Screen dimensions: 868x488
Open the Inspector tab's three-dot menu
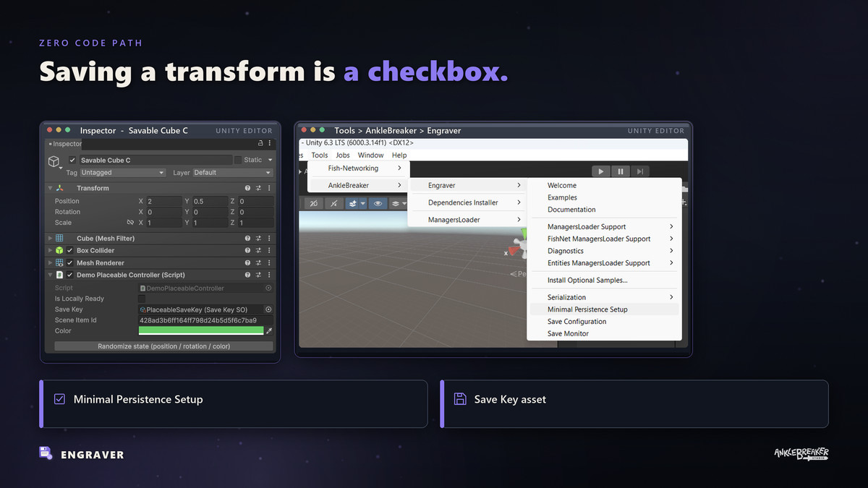270,144
